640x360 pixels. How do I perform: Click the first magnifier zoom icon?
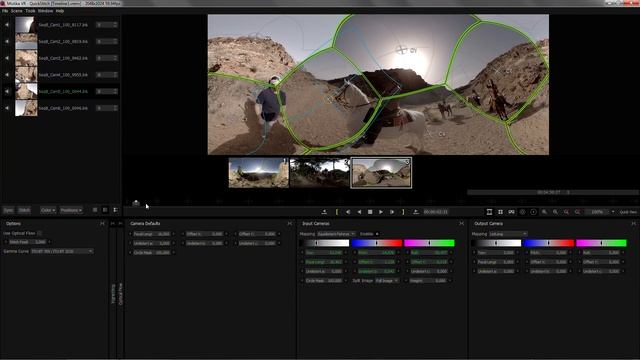tap(544, 212)
